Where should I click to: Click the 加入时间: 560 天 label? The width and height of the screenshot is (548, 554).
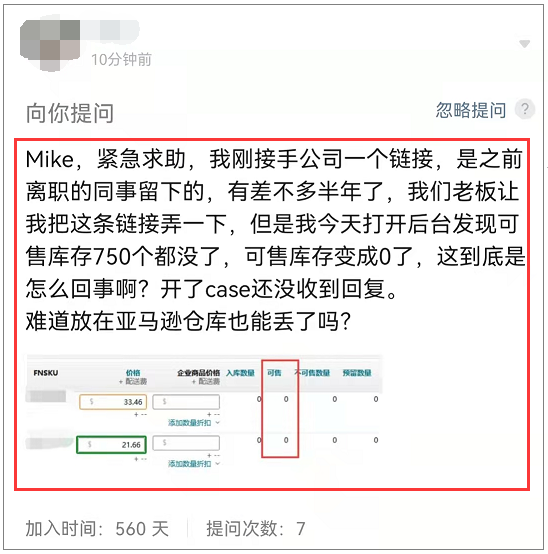[97, 529]
